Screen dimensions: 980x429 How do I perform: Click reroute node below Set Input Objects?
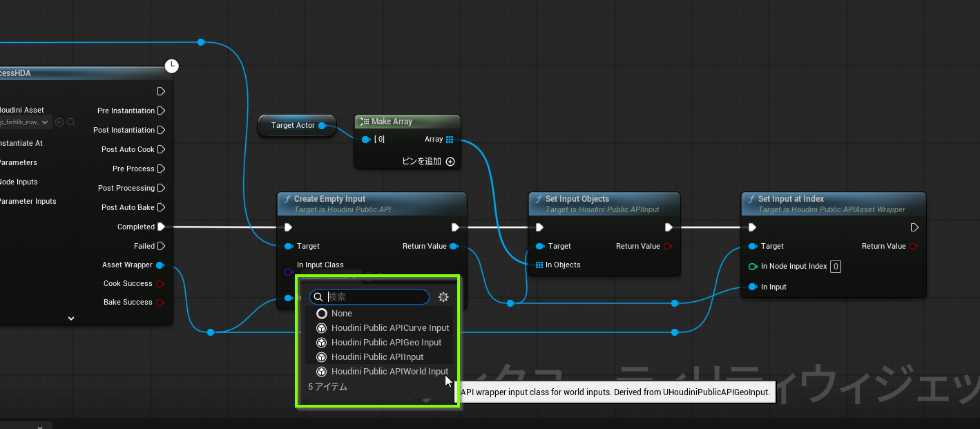click(510, 303)
